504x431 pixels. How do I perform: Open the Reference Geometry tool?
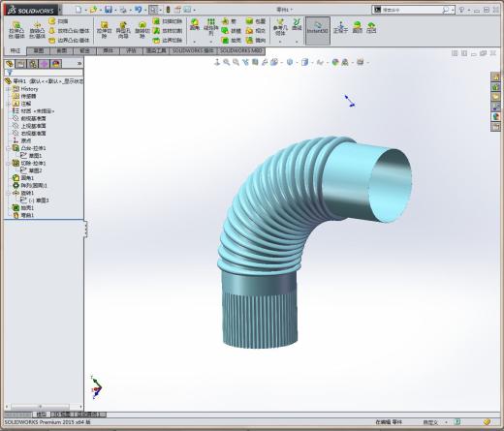click(x=280, y=27)
